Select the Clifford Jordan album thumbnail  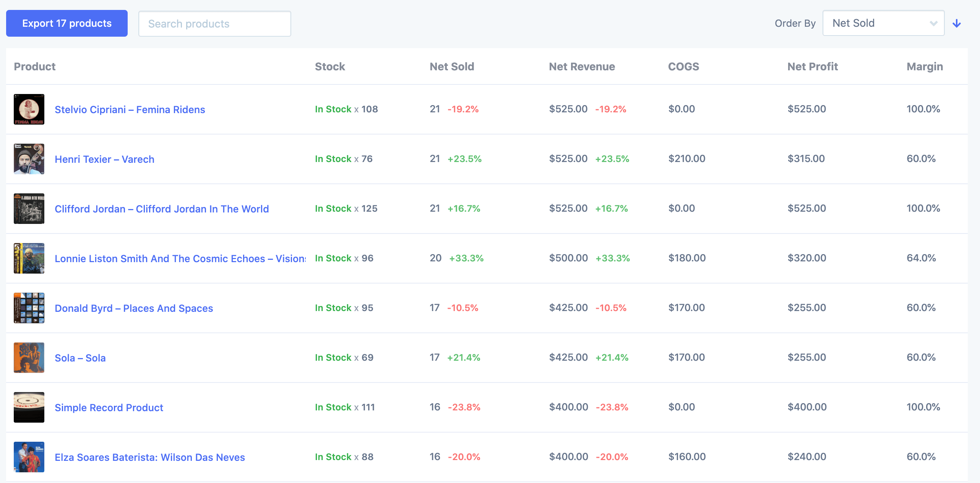29,209
